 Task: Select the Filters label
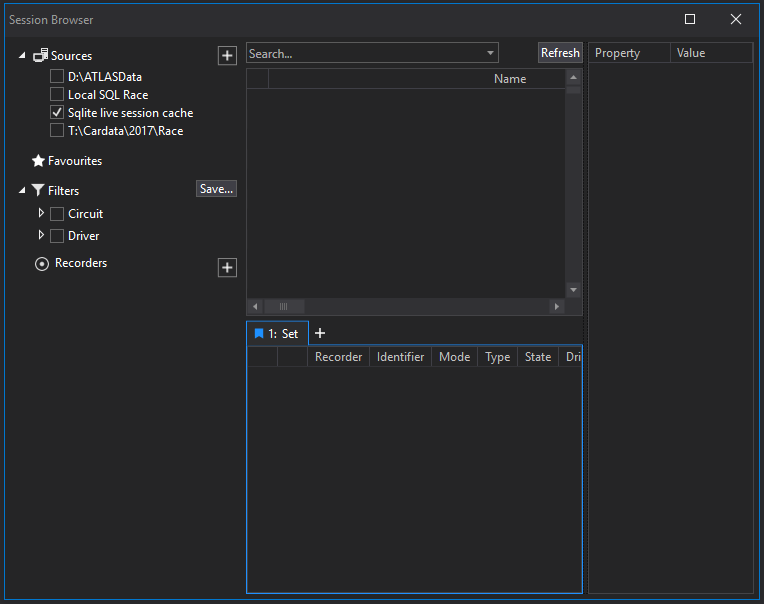(63, 190)
